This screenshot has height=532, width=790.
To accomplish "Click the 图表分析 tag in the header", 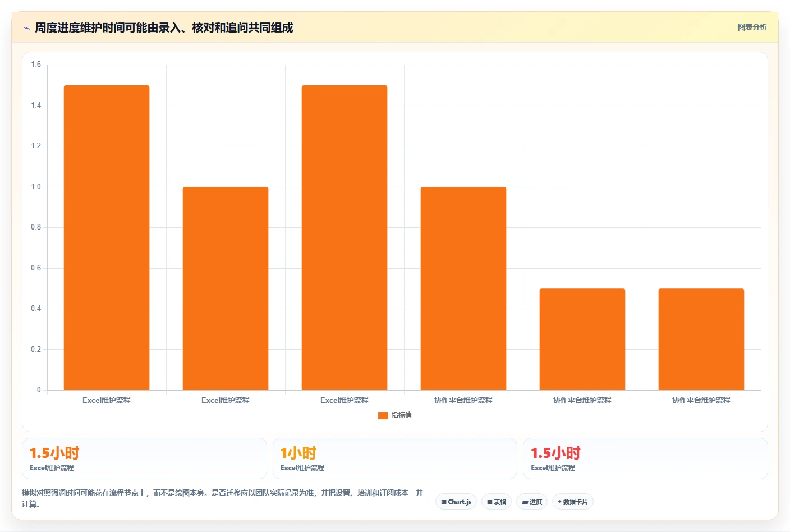I will pyautogui.click(x=752, y=27).
